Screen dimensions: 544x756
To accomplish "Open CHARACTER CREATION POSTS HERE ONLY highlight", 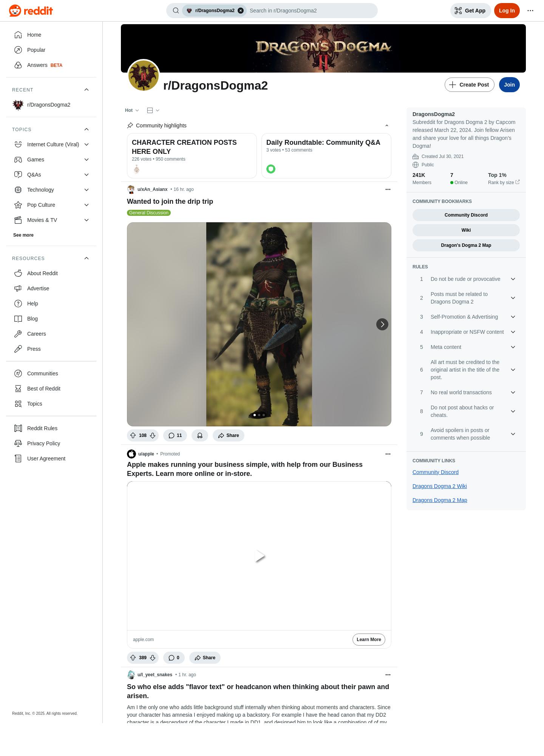I will point(192,156).
